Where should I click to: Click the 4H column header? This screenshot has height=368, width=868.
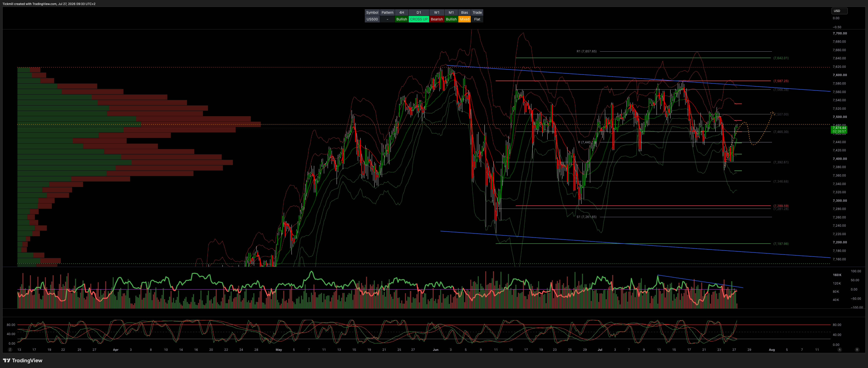(401, 12)
